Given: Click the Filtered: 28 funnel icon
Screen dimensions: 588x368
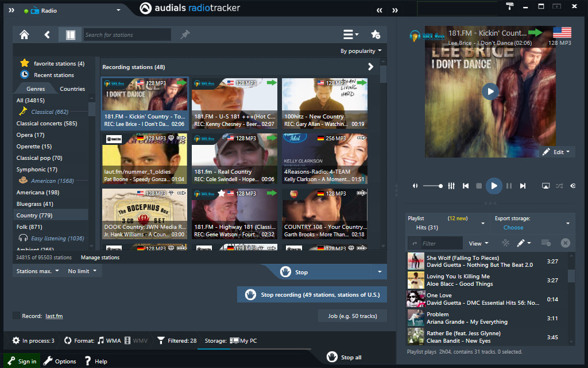Looking at the screenshot, I should 161,340.
